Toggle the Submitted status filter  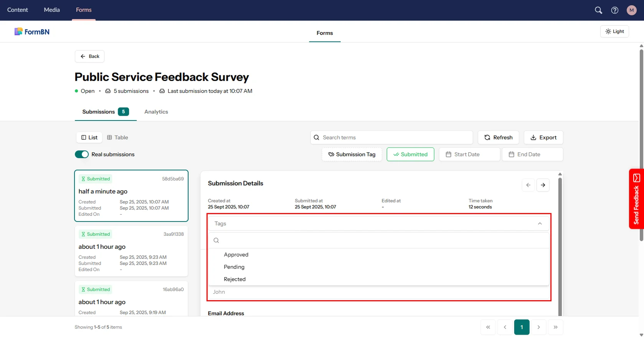click(x=410, y=154)
